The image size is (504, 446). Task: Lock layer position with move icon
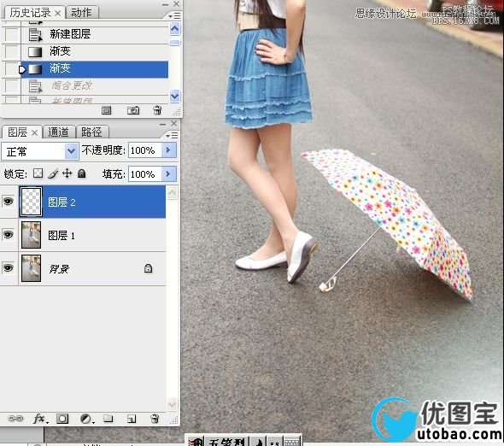[67, 173]
